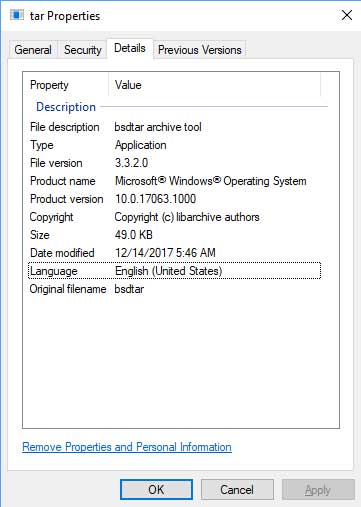Select the Language property label
The image size is (361, 507).
(54, 271)
